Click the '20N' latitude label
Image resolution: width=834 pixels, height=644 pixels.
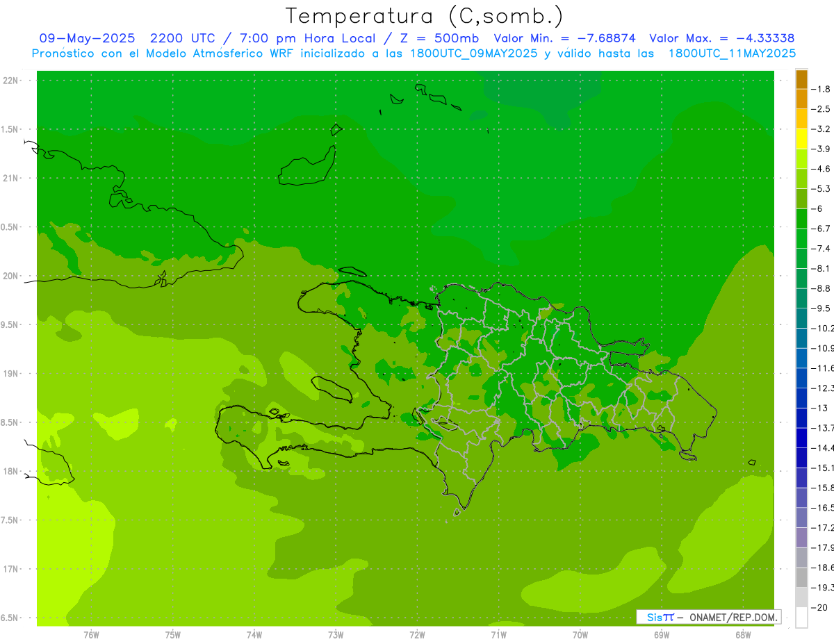pos(10,276)
